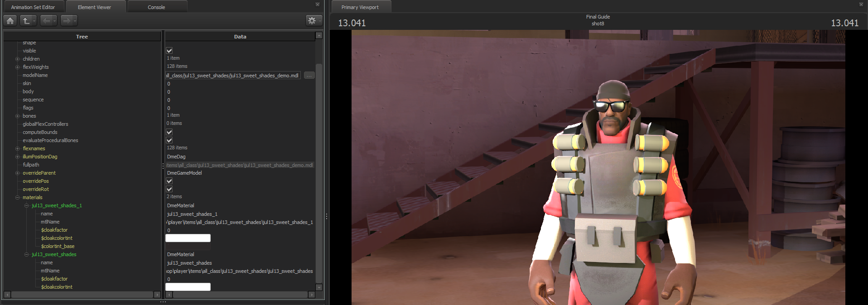
Task: Expand the bones node
Action: coord(18,116)
